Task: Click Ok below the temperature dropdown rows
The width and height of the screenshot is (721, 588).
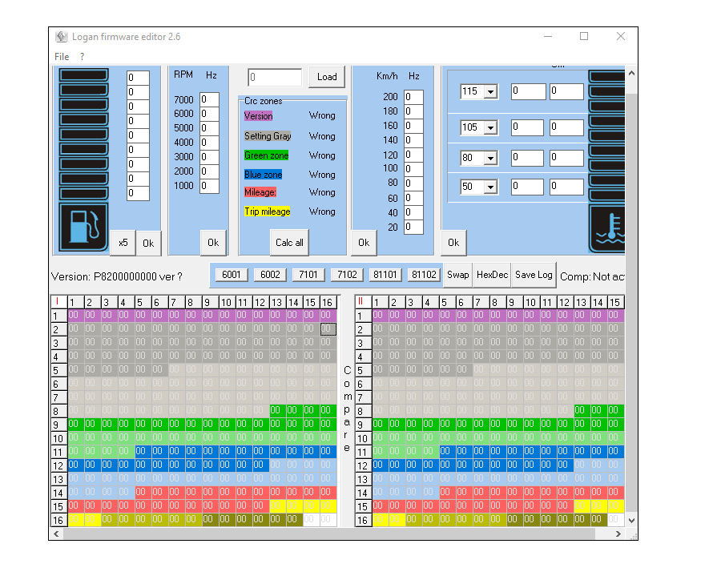Action: (453, 242)
